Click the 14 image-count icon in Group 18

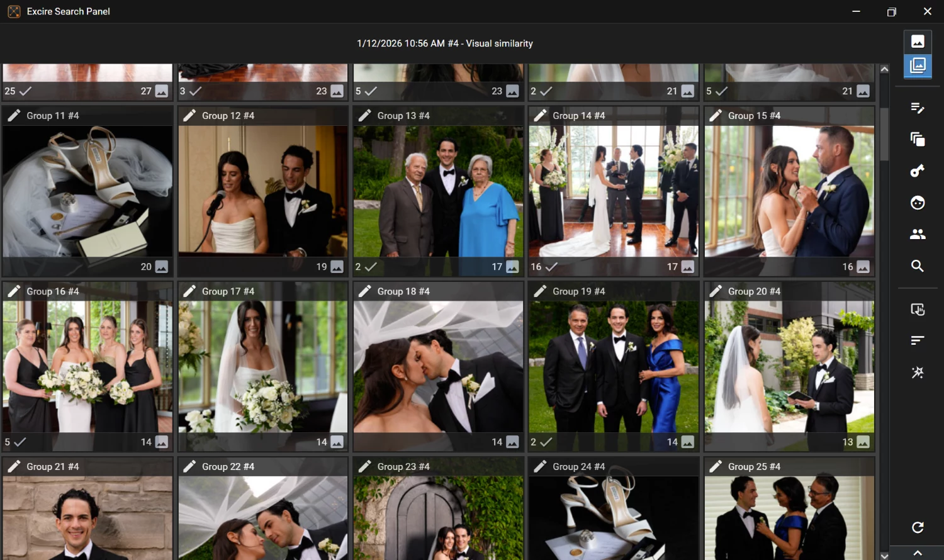[x=513, y=442]
